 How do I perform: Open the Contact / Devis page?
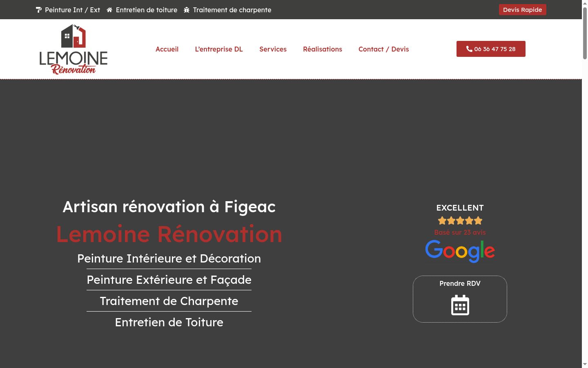click(383, 49)
